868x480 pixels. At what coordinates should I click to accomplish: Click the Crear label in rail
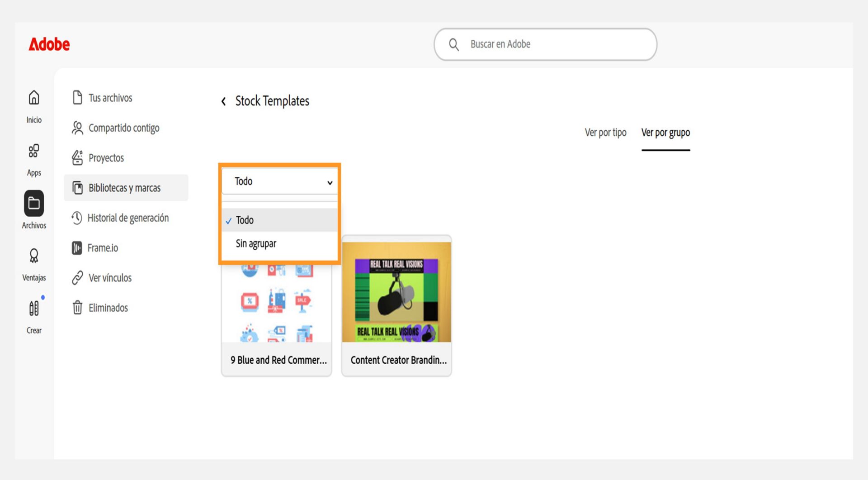34,330
